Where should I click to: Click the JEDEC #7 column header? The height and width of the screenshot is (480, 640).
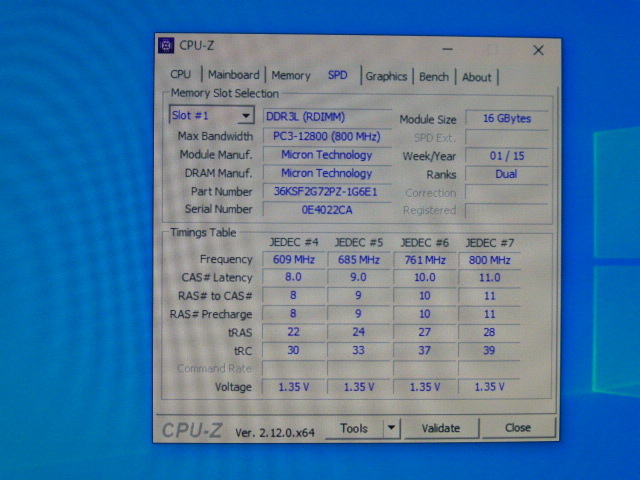(x=490, y=243)
